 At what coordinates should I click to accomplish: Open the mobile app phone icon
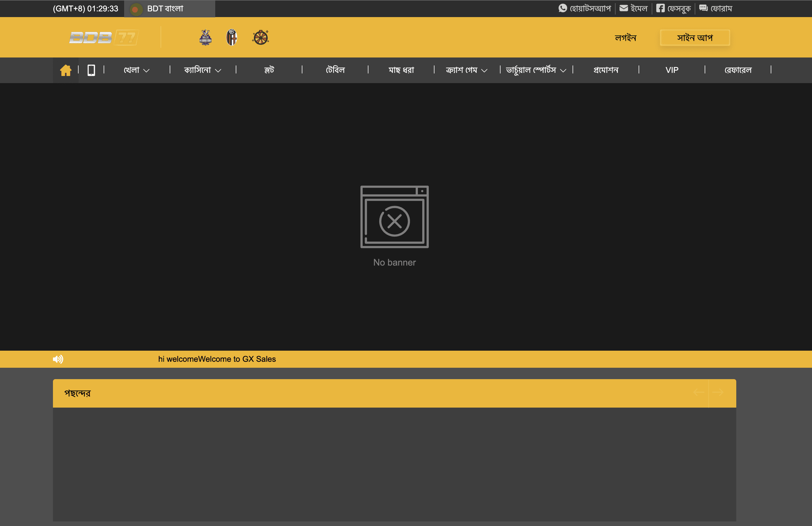pos(91,70)
